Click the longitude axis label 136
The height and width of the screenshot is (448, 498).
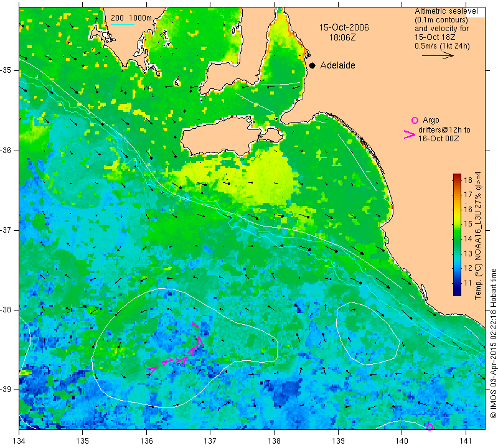click(x=146, y=441)
